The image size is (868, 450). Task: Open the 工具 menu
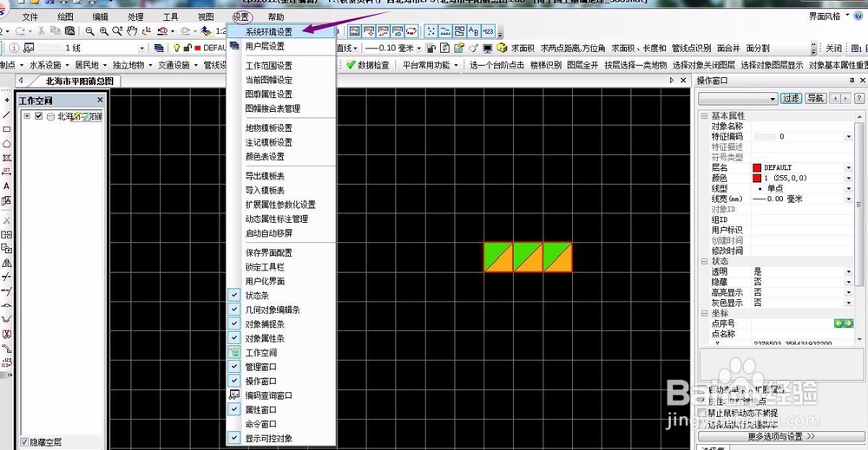point(170,16)
